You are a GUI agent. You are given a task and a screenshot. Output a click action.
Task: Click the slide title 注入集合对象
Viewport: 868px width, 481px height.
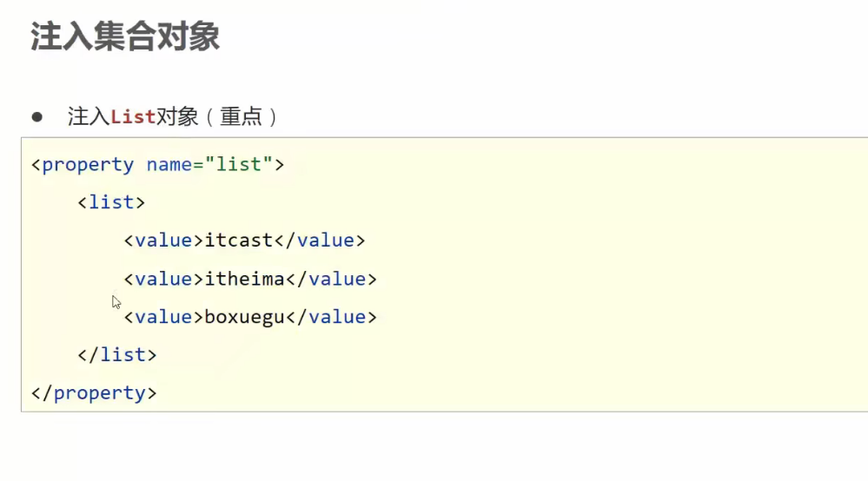point(125,37)
